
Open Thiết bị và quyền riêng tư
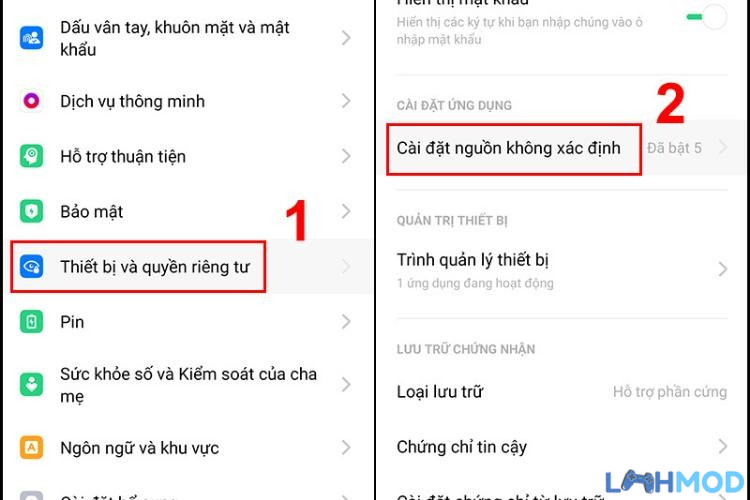point(187,267)
